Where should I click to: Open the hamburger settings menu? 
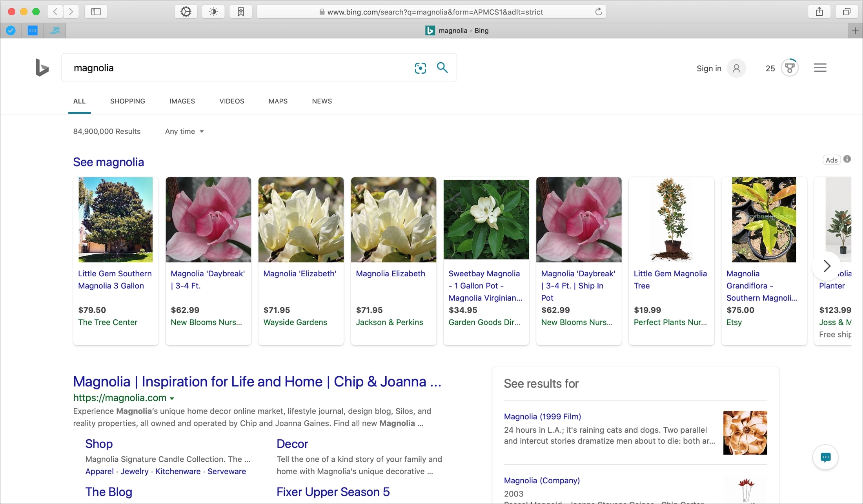point(820,68)
